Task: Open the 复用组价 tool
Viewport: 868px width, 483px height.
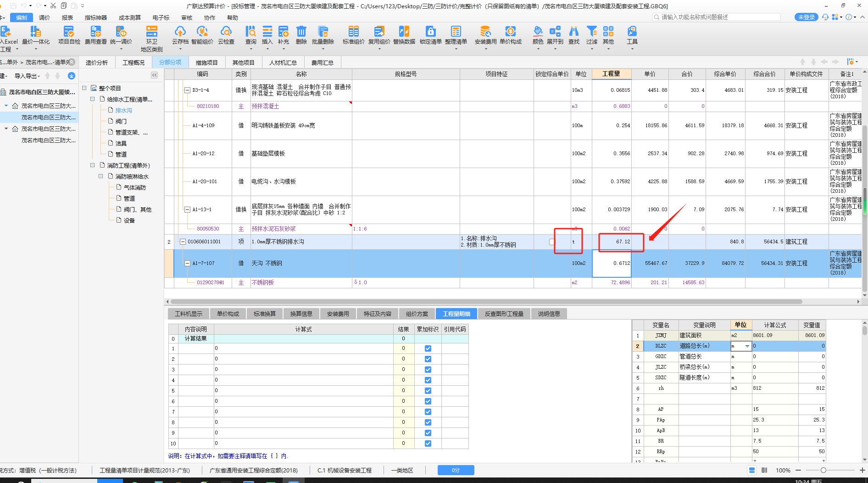Action: [x=379, y=35]
